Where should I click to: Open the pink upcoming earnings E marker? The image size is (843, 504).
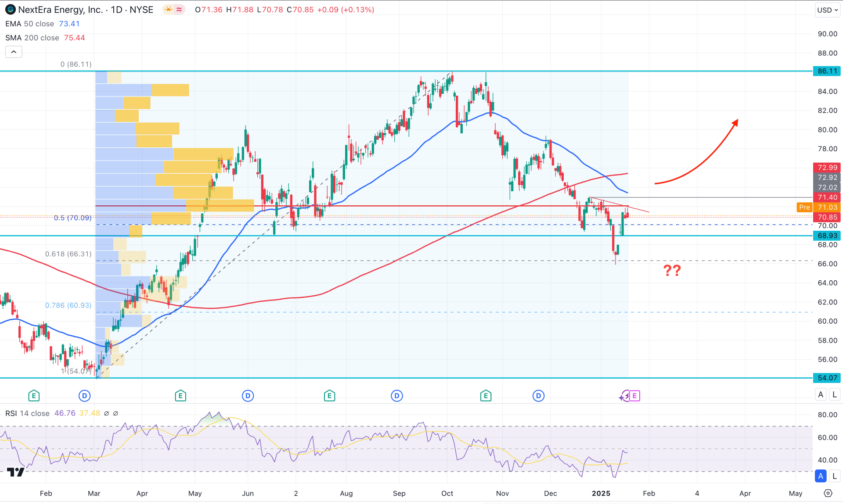[x=635, y=396]
